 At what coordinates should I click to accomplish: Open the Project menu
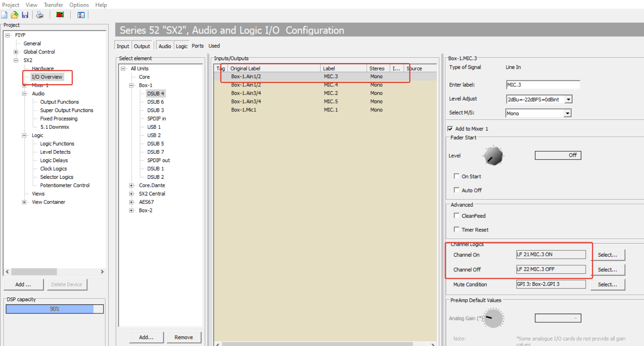click(11, 5)
